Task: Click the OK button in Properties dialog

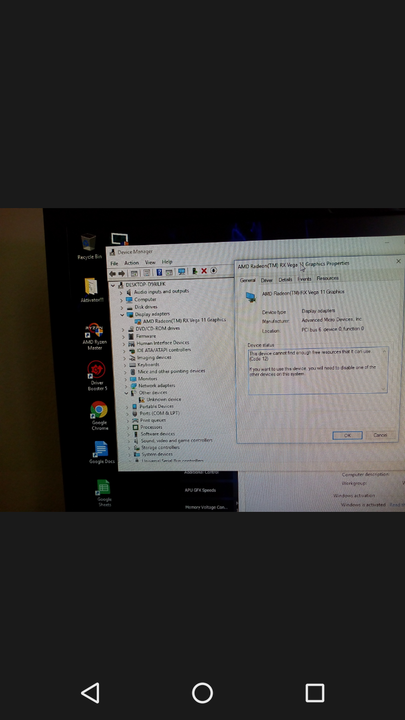Action: coord(348,435)
